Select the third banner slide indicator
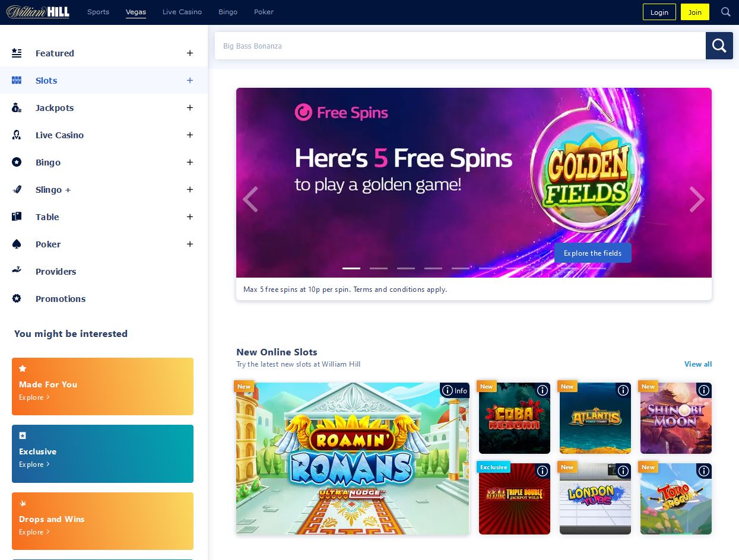Viewport: 739px width, 560px height. [x=406, y=268]
